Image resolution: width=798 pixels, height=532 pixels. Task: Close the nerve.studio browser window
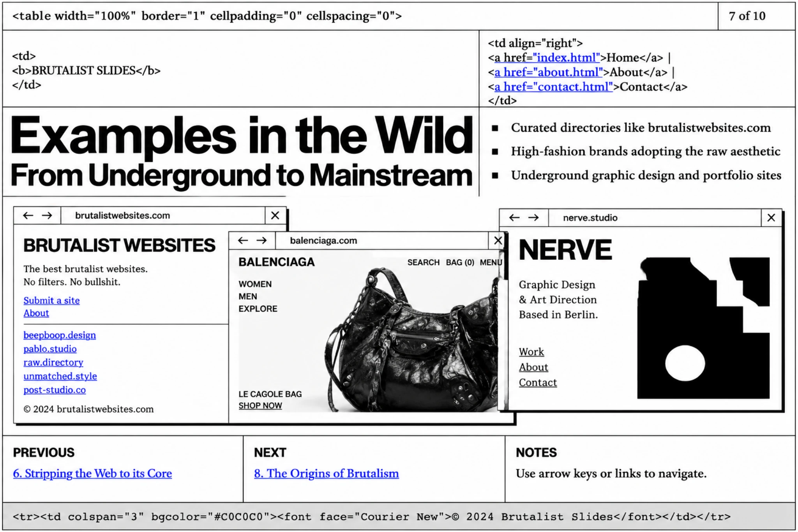tap(771, 218)
